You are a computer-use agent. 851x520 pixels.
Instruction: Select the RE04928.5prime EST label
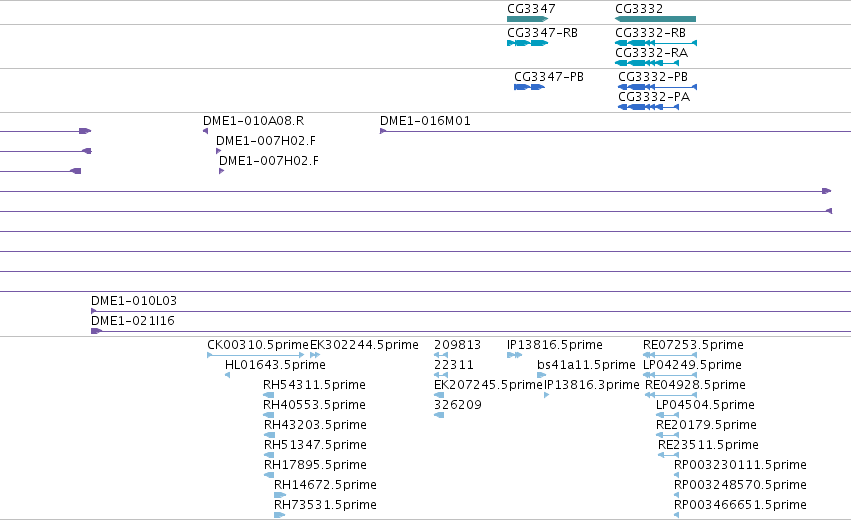point(695,385)
